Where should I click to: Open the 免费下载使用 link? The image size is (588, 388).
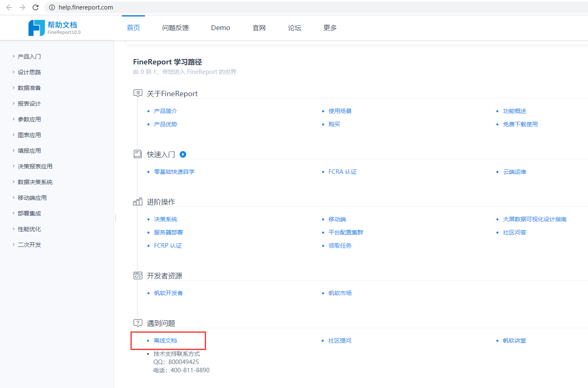point(520,124)
